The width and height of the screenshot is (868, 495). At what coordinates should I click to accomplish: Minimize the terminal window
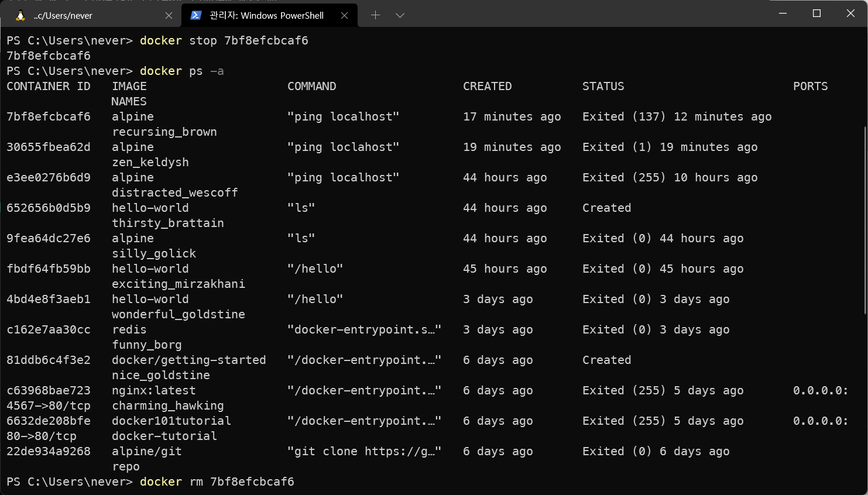coord(783,13)
